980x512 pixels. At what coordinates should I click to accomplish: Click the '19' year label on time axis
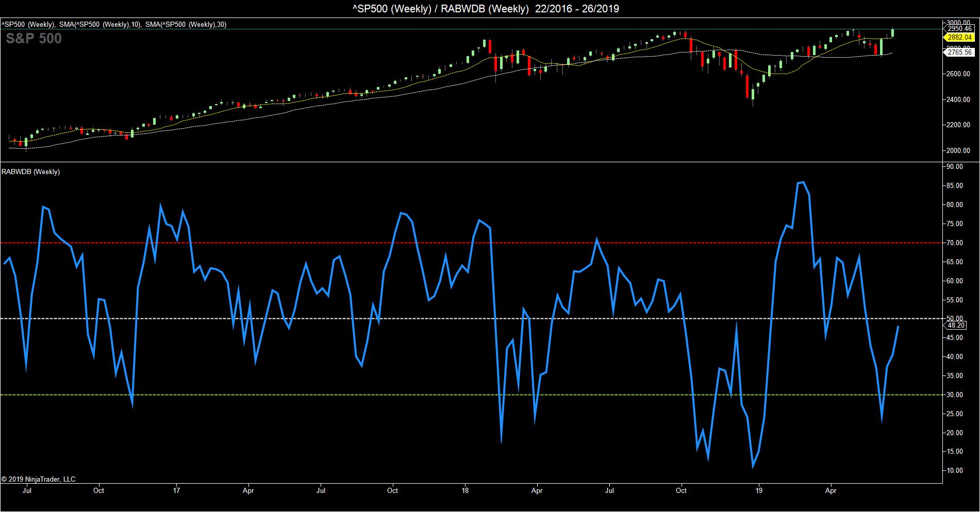tap(758, 491)
